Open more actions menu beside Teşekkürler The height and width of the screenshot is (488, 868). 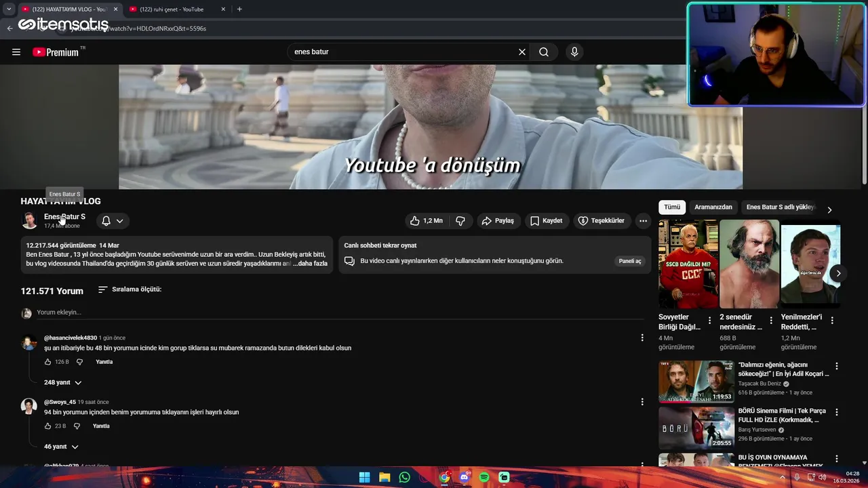coord(643,221)
